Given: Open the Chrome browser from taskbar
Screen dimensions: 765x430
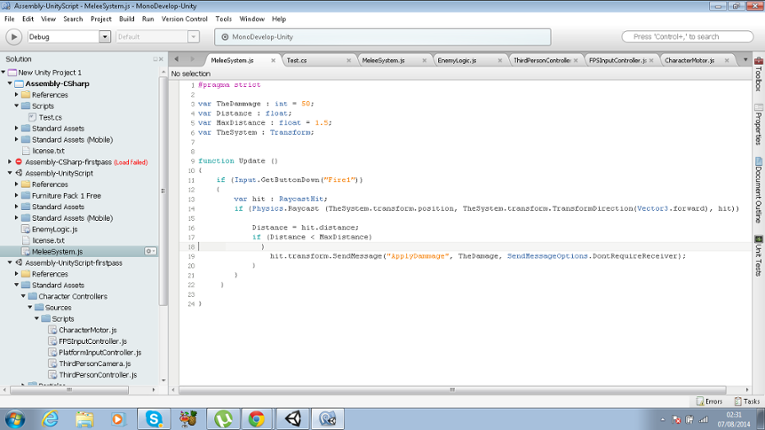Looking at the screenshot, I should coord(257,418).
